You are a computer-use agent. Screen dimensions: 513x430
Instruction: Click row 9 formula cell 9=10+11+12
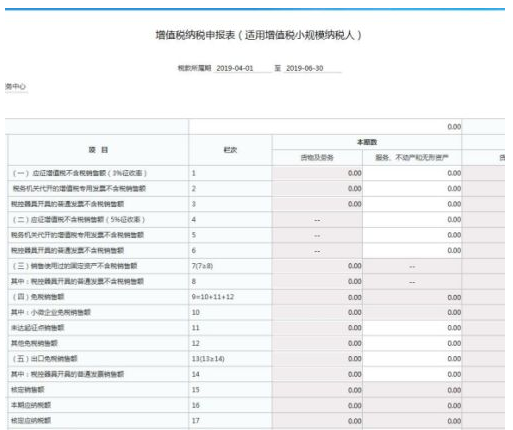click(x=213, y=297)
